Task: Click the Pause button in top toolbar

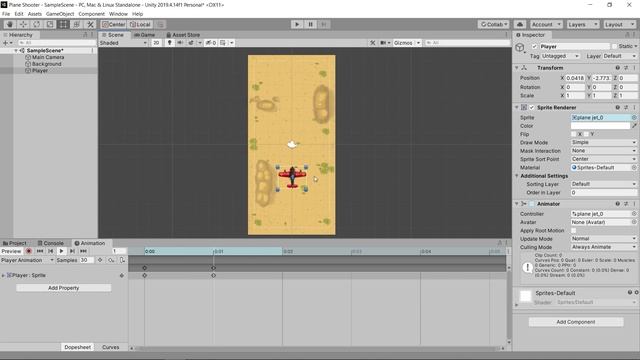Action: [310, 24]
